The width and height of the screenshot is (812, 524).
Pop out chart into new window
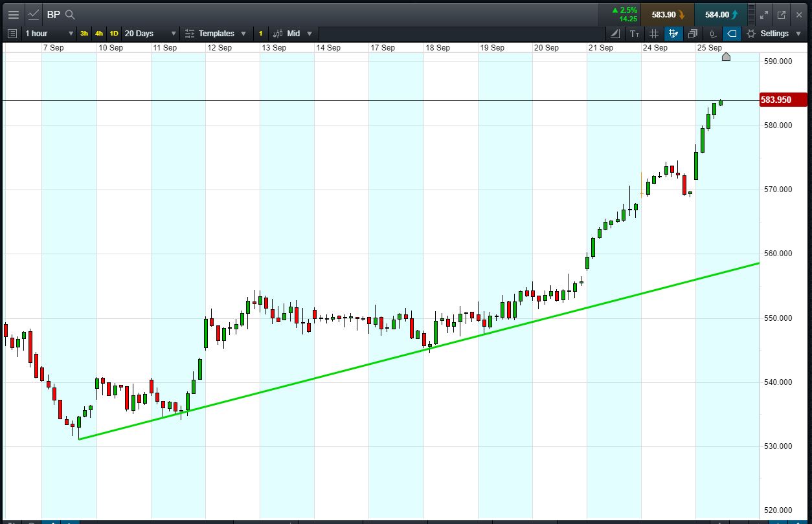782,14
